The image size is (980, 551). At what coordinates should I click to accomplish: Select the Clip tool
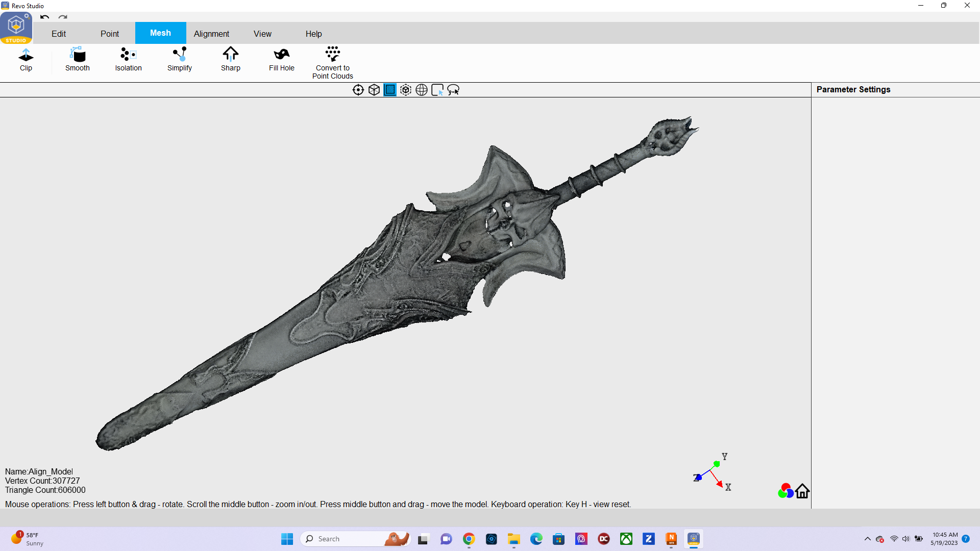(26, 60)
